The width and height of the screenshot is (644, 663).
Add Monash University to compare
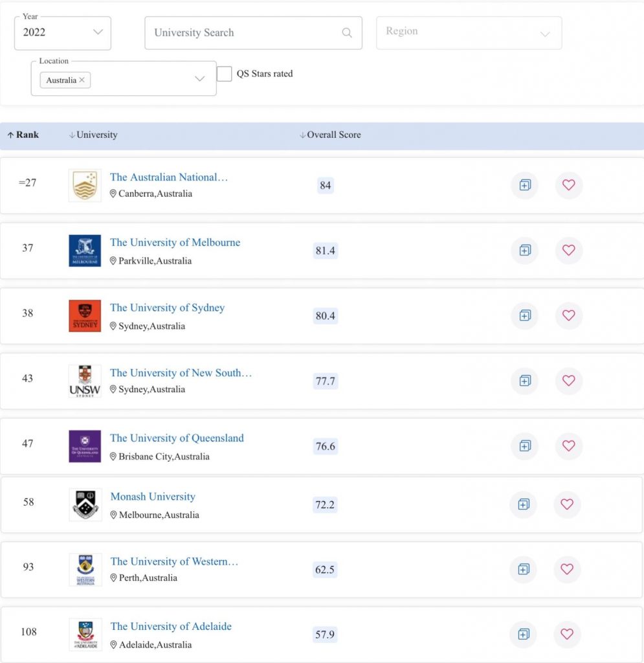pyautogui.click(x=524, y=504)
